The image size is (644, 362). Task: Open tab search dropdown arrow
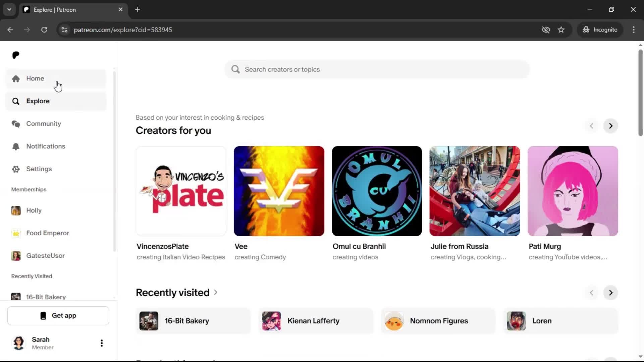pyautogui.click(x=9, y=10)
